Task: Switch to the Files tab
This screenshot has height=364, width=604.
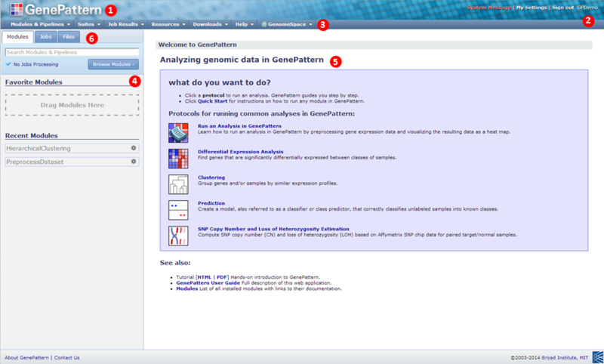Action: click(69, 36)
